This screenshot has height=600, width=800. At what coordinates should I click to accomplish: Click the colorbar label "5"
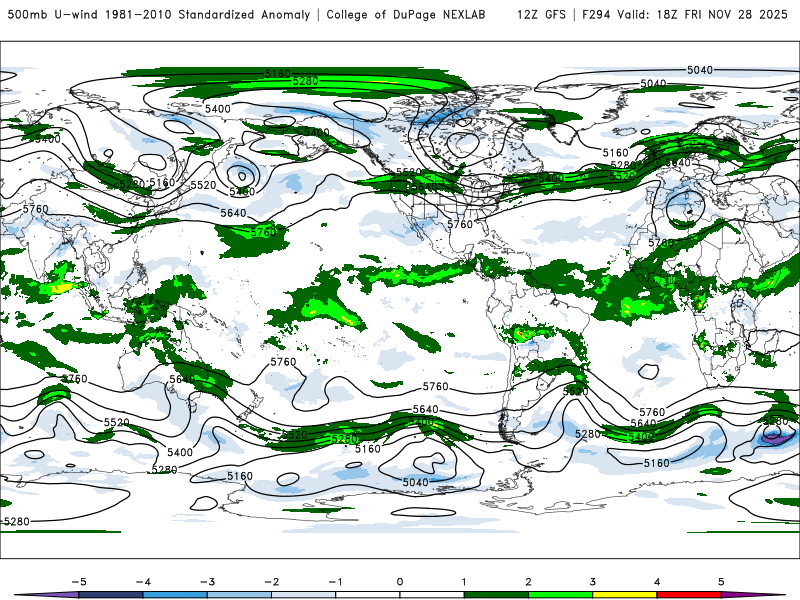[721, 582]
